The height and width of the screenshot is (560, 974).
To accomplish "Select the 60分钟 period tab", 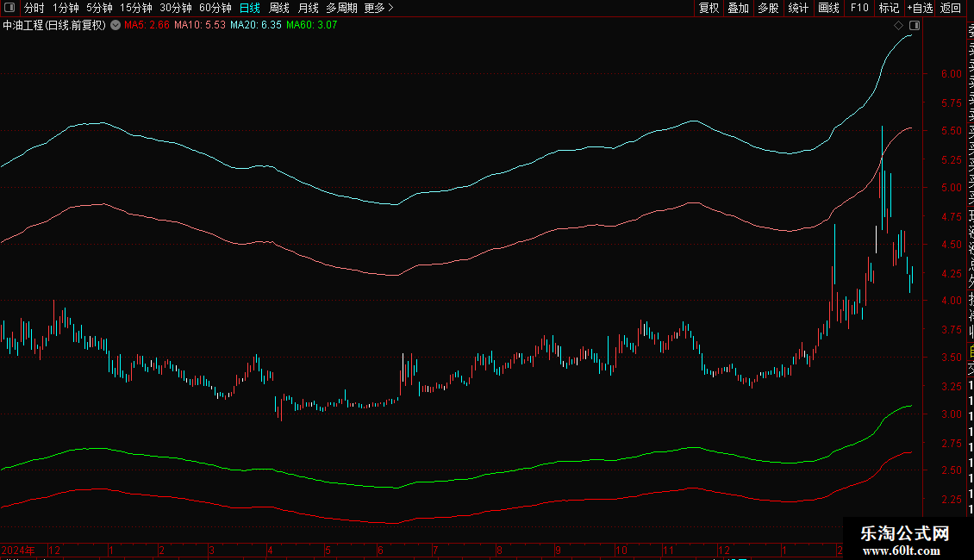I will (x=215, y=8).
